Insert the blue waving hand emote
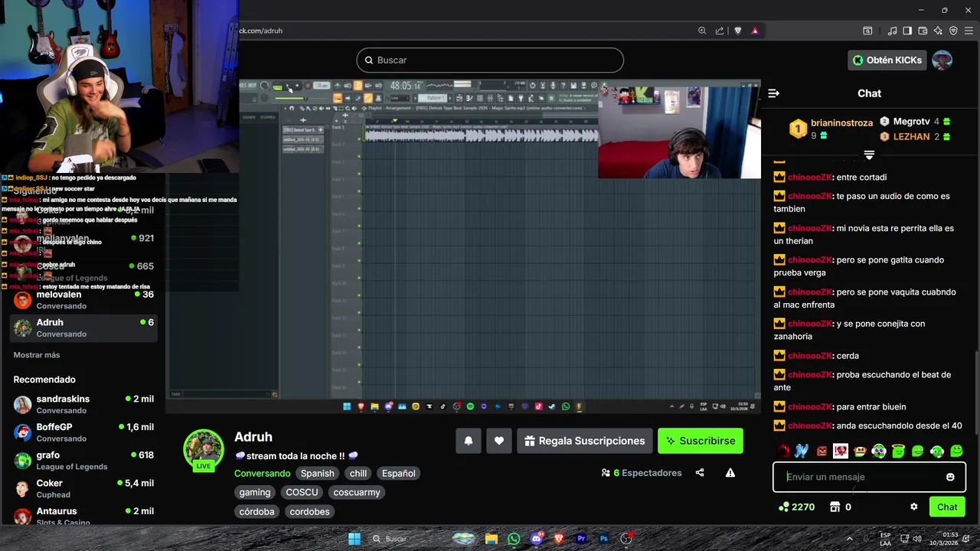980x551 pixels. click(802, 452)
